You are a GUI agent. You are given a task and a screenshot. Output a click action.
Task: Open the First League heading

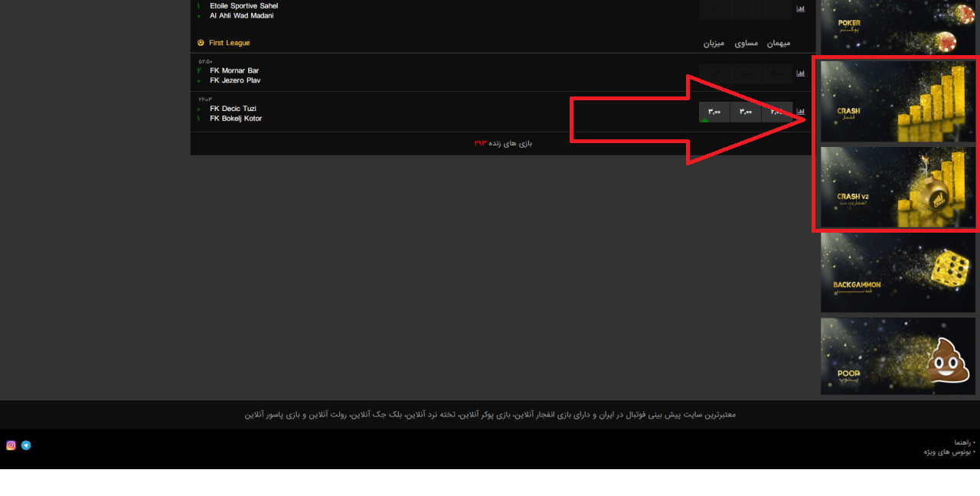pyautogui.click(x=229, y=43)
